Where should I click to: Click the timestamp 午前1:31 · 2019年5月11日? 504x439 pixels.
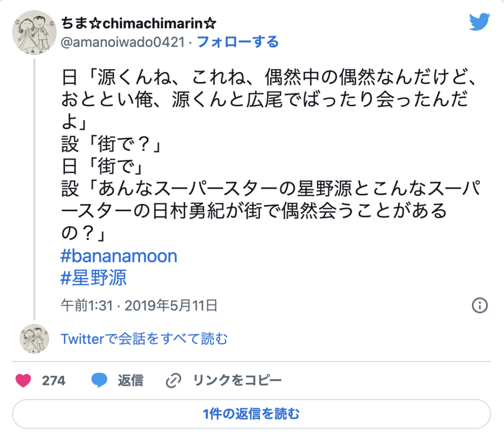(x=139, y=305)
